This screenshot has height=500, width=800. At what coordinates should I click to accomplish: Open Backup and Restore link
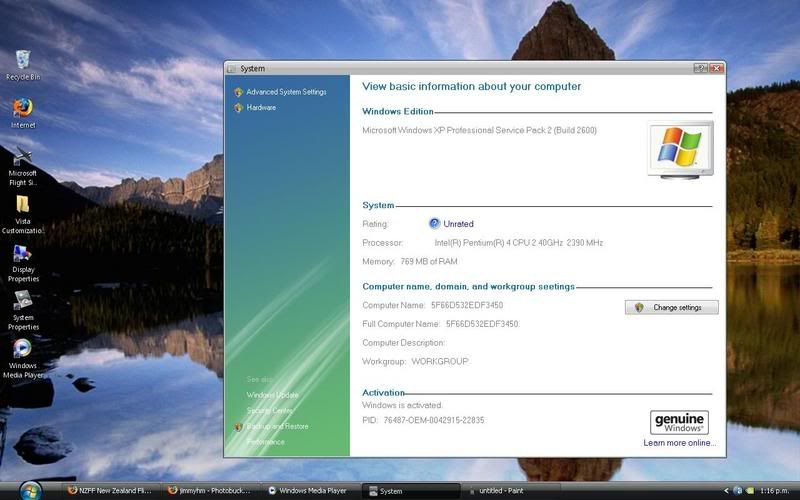point(277,426)
